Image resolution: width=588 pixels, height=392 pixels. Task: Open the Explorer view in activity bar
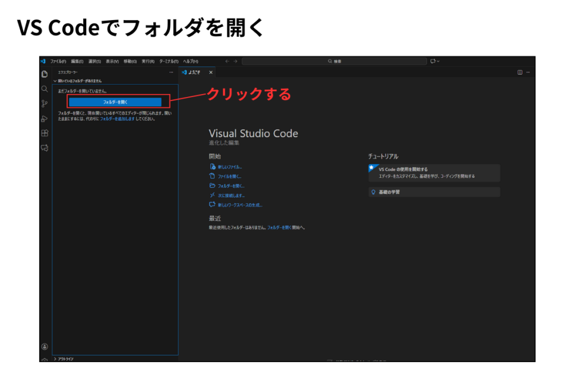click(x=44, y=73)
